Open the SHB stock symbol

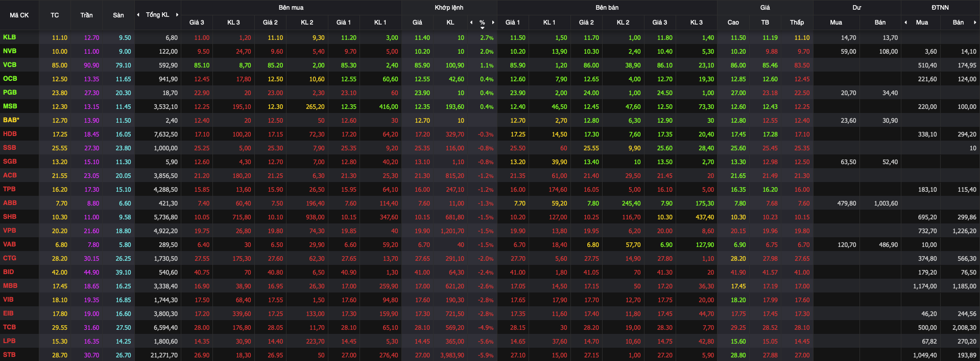coord(10,217)
